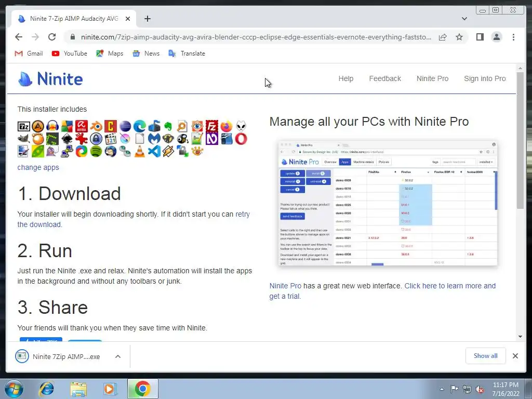Click the AIMP orange triangle icon
Viewport: 532px width, 399px height.
[x=38, y=127]
